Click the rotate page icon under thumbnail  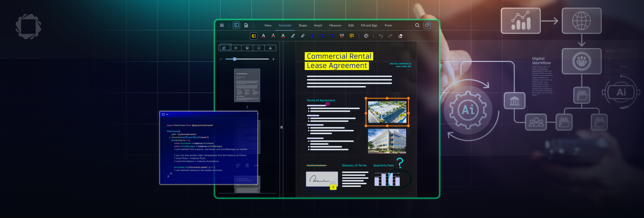[x=238, y=165]
